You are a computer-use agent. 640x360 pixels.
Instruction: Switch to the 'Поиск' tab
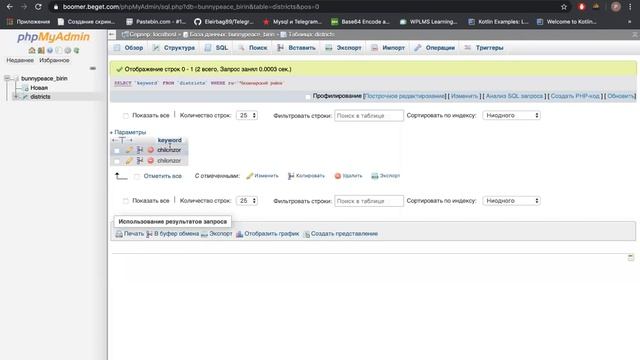coord(253,48)
